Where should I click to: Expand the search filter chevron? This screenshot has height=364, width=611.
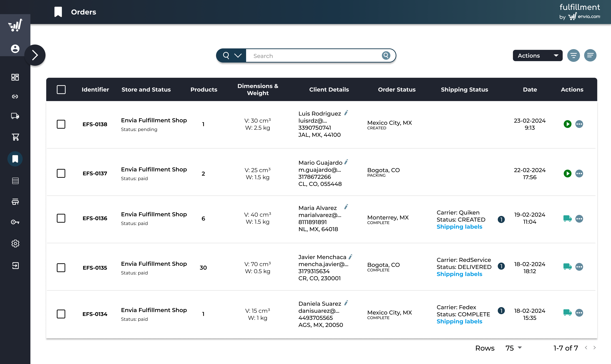pyautogui.click(x=237, y=56)
